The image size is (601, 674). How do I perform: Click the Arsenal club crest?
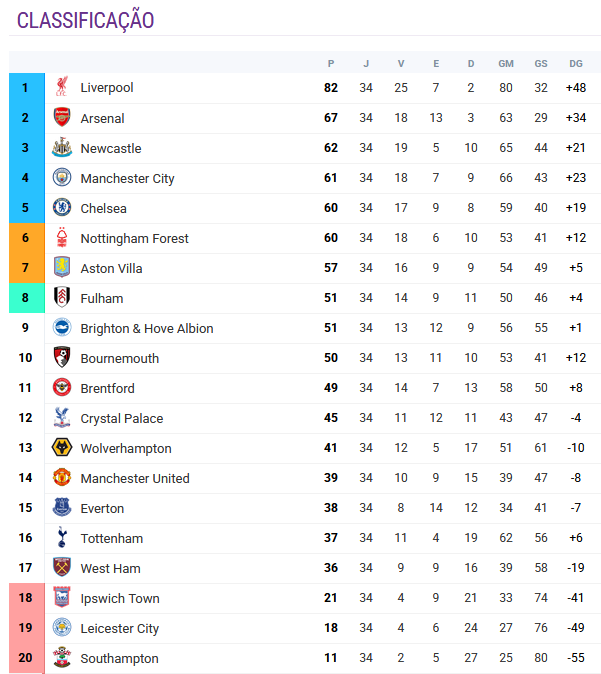(x=62, y=117)
